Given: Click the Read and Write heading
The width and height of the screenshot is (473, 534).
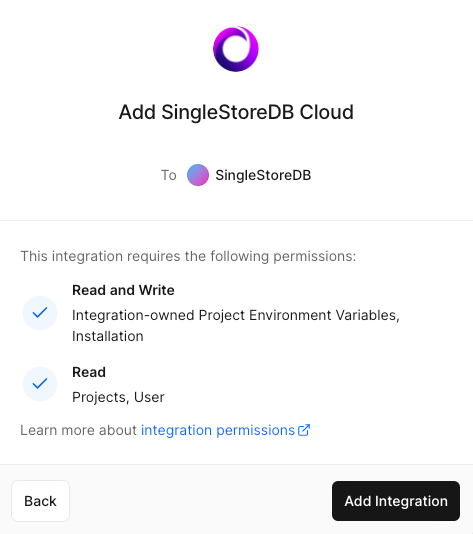Looking at the screenshot, I should [123, 290].
